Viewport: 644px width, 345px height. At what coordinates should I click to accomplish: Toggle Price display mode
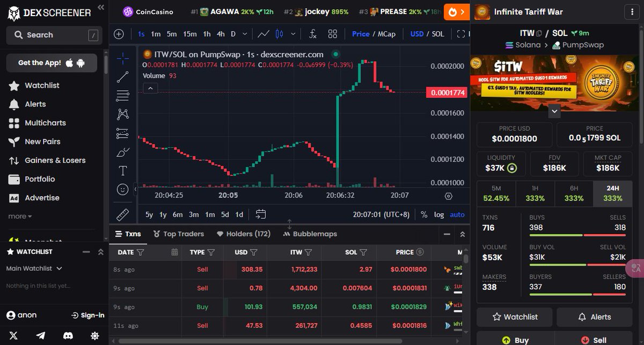click(361, 34)
